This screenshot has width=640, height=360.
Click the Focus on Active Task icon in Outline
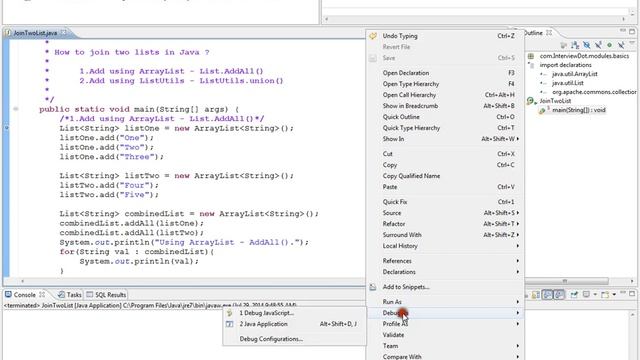[x=563, y=45]
